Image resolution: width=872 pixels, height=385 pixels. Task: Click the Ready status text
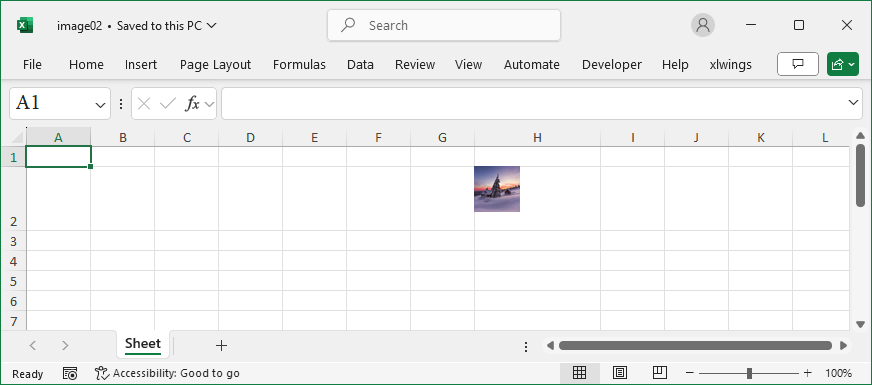(27, 374)
